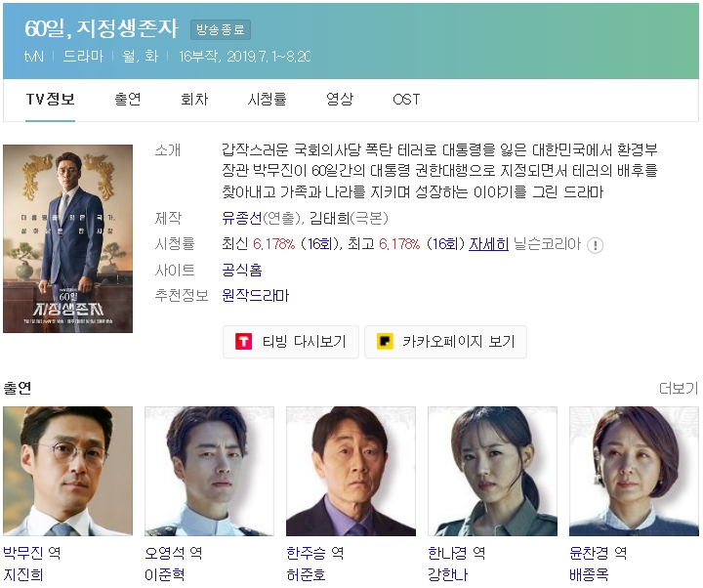703x588 pixels.
Task: Open the OST tab
Action: click(x=406, y=99)
